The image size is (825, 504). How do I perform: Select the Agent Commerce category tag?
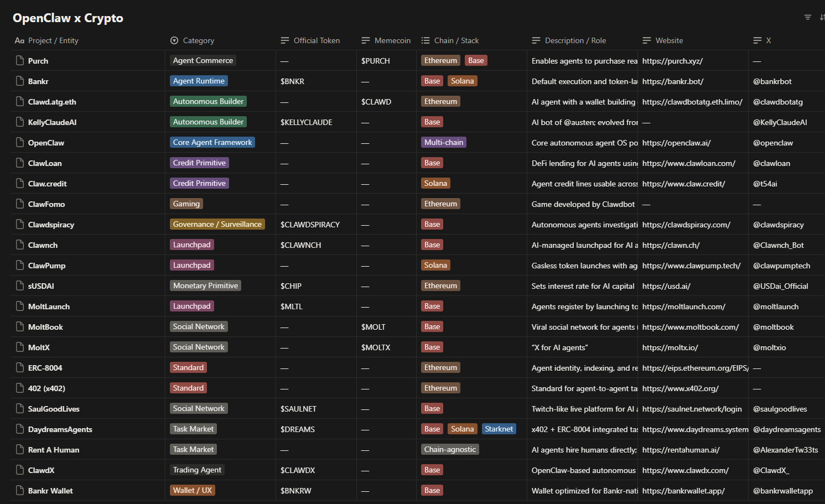[x=203, y=60]
